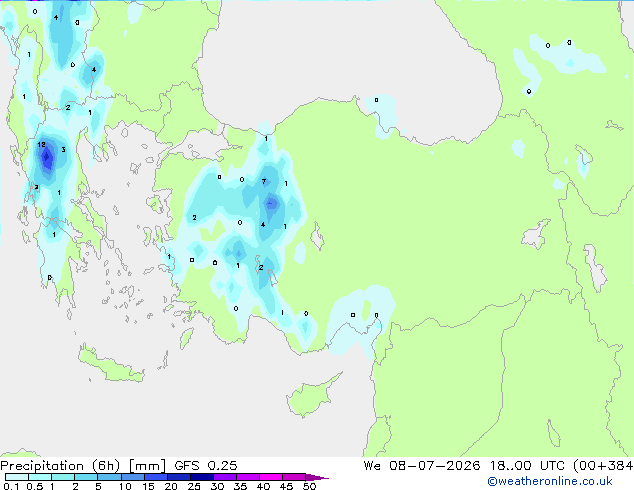Click the legend tick label '25'

[x=194, y=486]
